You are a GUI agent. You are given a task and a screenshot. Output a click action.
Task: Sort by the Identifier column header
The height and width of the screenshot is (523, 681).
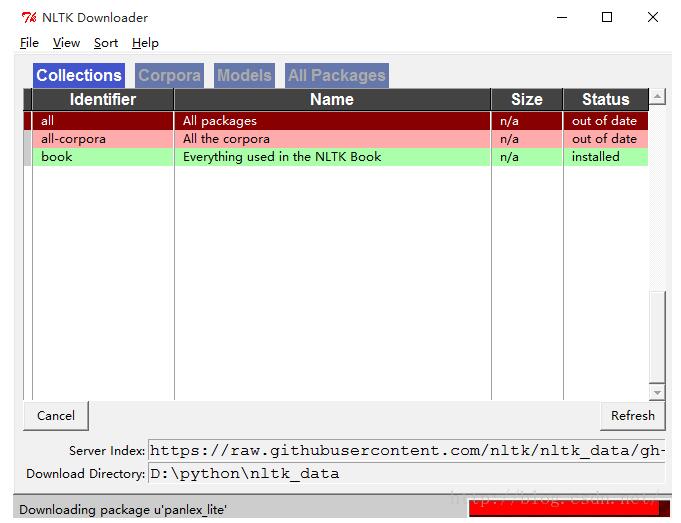coord(103,99)
